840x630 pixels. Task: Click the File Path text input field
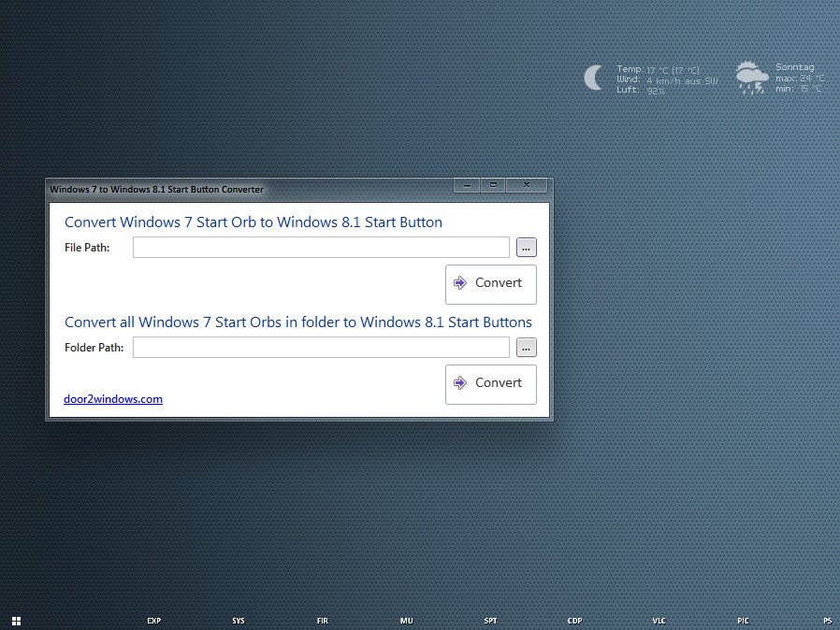tap(321, 248)
